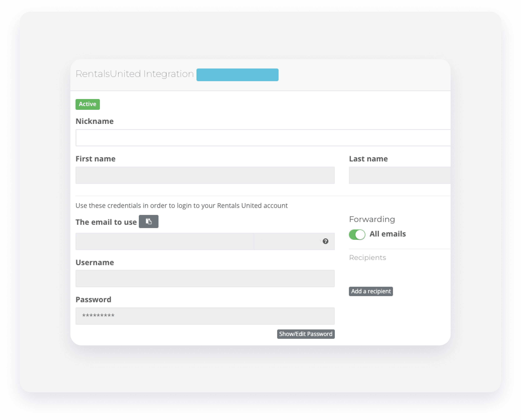
Task: Click the Recipients section label
Action: pyautogui.click(x=367, y=258)
